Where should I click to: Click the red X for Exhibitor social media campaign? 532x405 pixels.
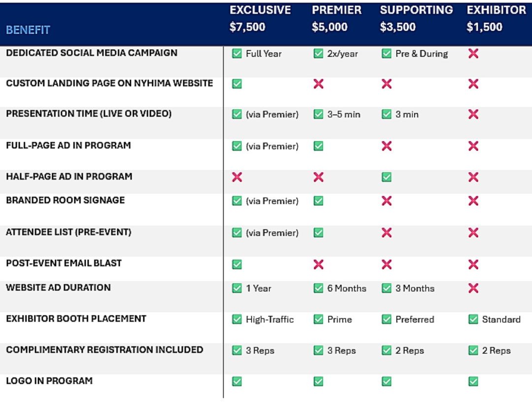click(473, 53)
